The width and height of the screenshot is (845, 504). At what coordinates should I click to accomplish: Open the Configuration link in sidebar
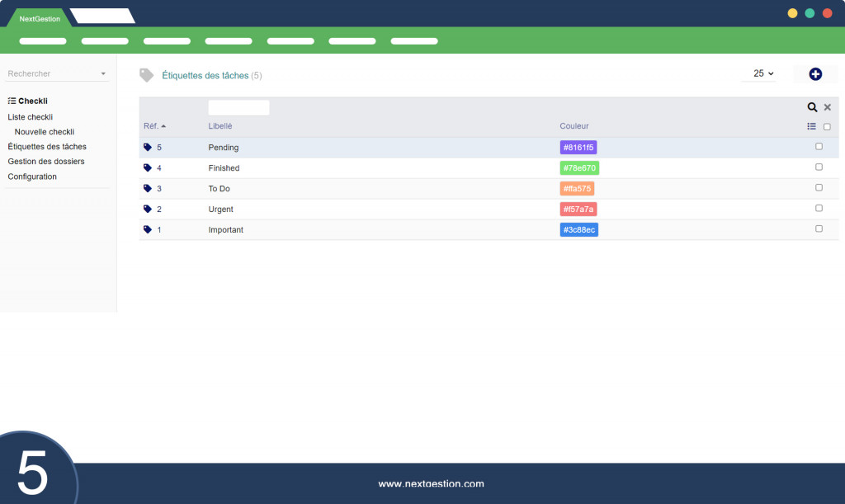[x=32, y=176]
